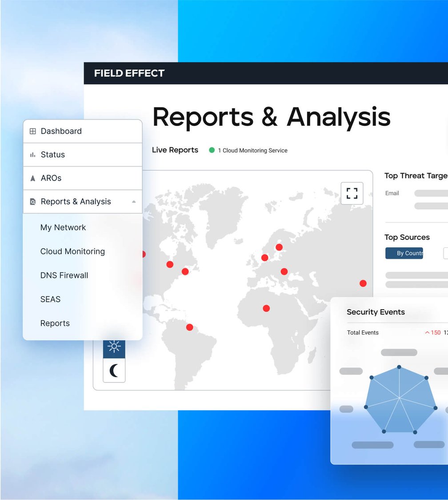Click the moon icon for dark mode
The height and width of the screenshot is (500, 448).
tap(114, 370)
